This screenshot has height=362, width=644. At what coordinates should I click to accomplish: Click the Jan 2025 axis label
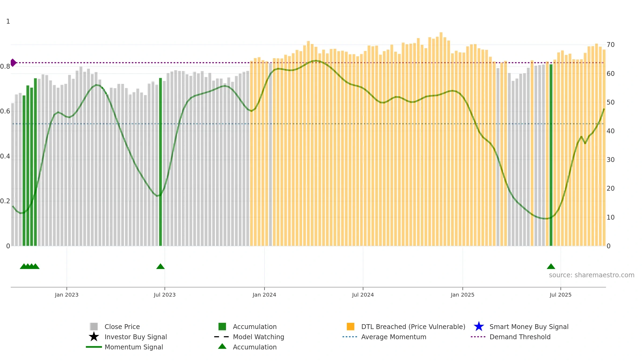pos(463,295)
